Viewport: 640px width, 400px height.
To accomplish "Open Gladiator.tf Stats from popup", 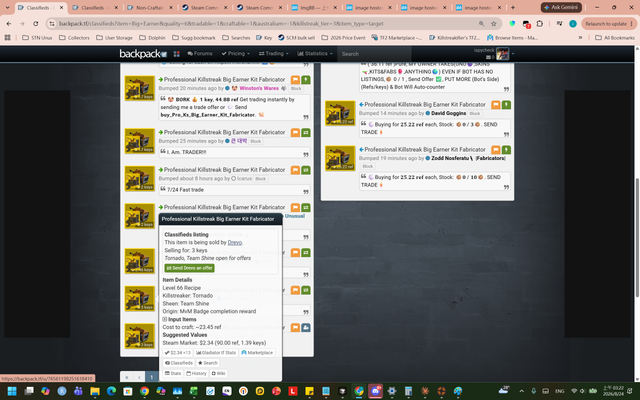I will tap(216, 353).
